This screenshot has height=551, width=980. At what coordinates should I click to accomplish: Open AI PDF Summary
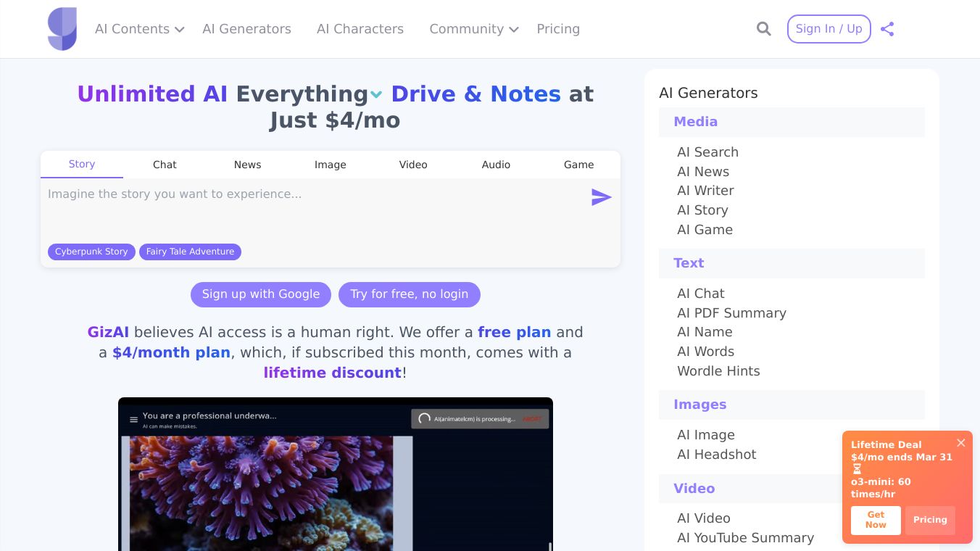731,313
